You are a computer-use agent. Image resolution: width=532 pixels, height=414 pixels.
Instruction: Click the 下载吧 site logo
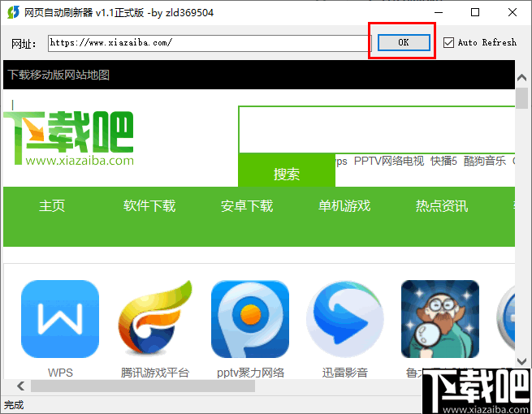pos(68,138)
